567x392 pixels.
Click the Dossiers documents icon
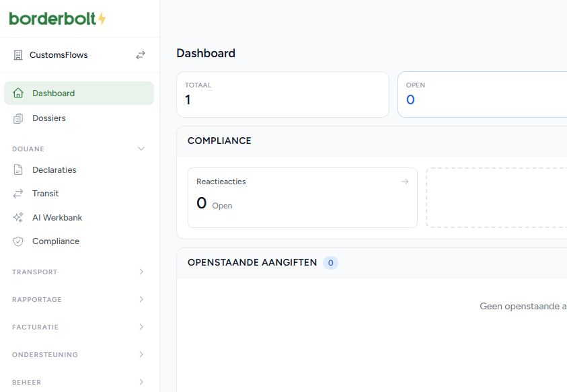(x=18, y=118)
